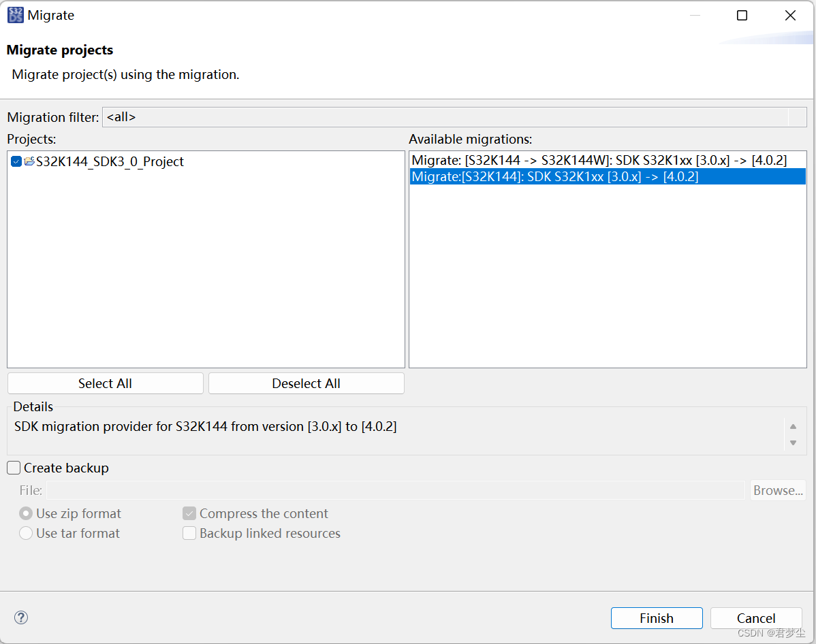This screenshot has width=816, height=644.
Task: Click the help question mark icon
Action: tap(20, 617)
